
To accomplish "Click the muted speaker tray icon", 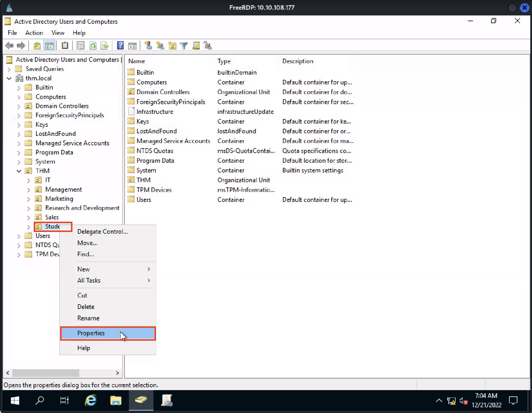I will click(x=464, y=401).
